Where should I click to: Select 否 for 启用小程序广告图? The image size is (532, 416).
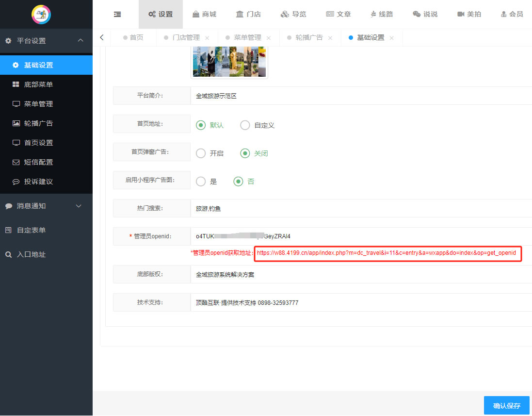click(239, 182)
